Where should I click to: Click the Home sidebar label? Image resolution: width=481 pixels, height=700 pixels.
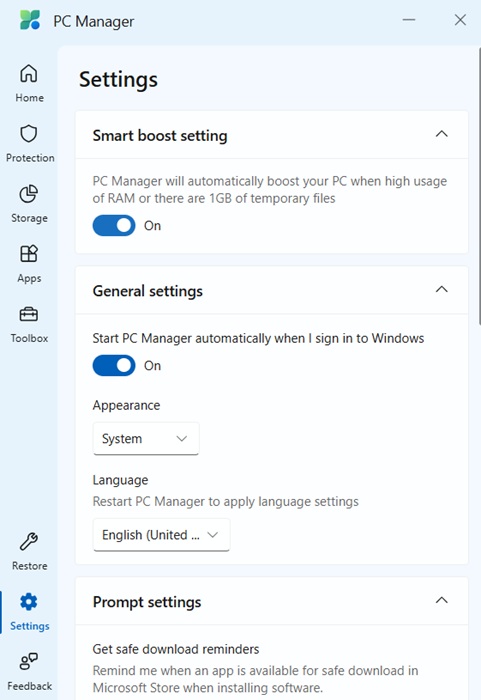29,98
